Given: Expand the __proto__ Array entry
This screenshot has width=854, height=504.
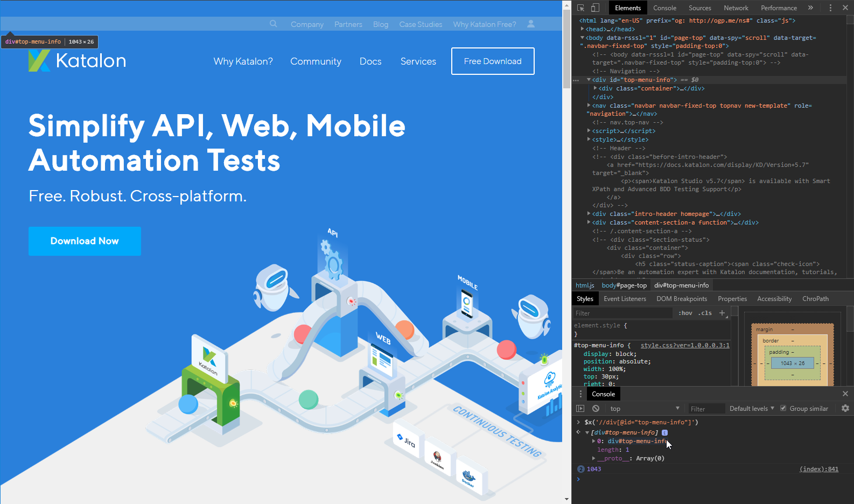Looking at the screenshot, I should pos(594,458).
